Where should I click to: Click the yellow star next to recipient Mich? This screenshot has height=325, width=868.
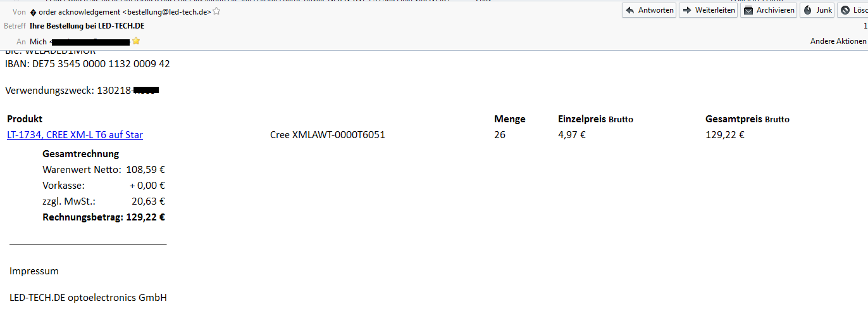[x=135, y=41]
